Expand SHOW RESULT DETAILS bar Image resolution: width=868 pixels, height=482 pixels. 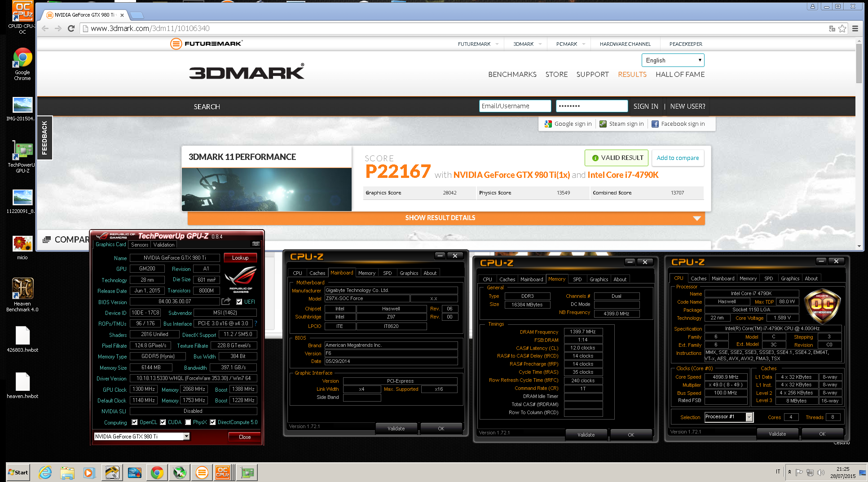point(446,218)
